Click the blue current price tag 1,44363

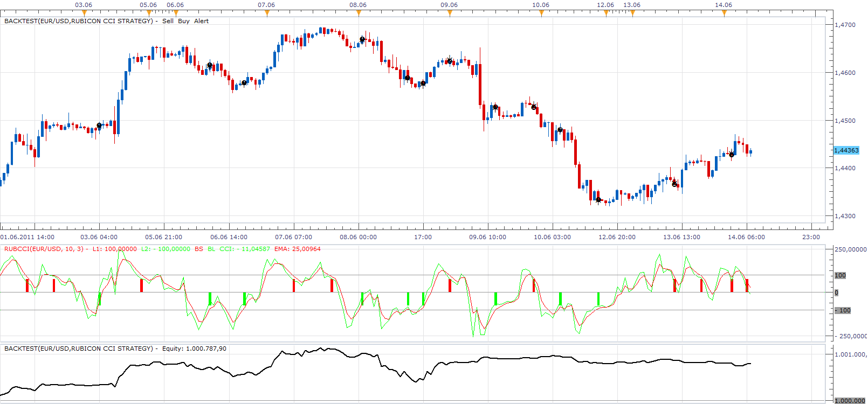click(x=846, y=150)
